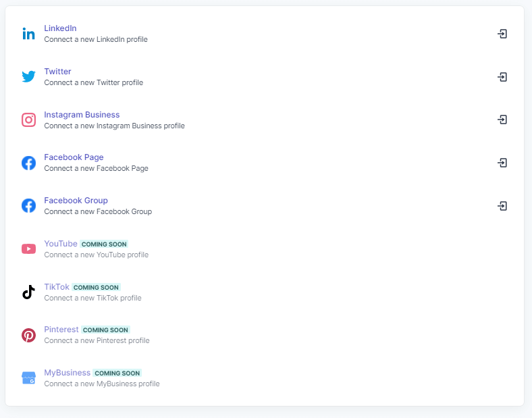532x418 pixels.
Task: Click the Instagram Business camera icon
Action: 28,120
